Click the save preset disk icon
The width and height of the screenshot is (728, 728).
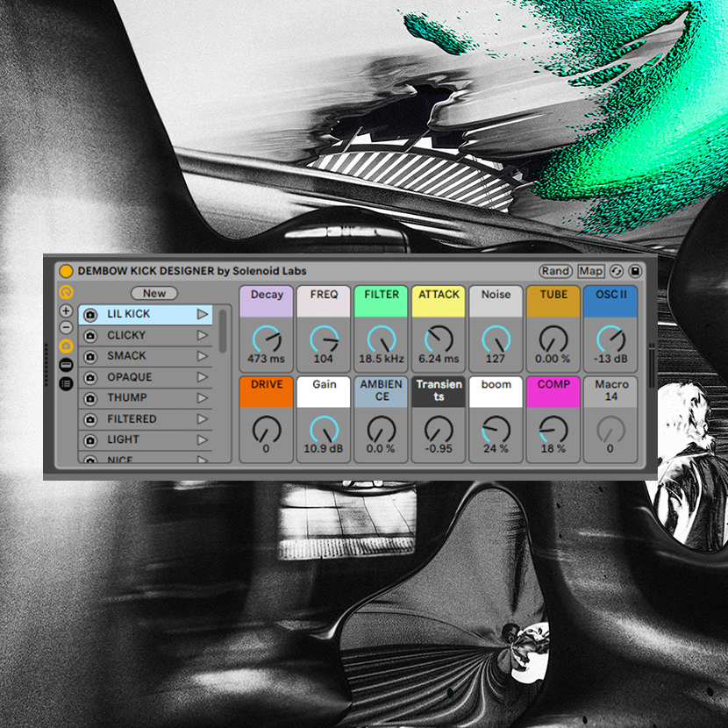pyautogui.click(x=635, y=271)
